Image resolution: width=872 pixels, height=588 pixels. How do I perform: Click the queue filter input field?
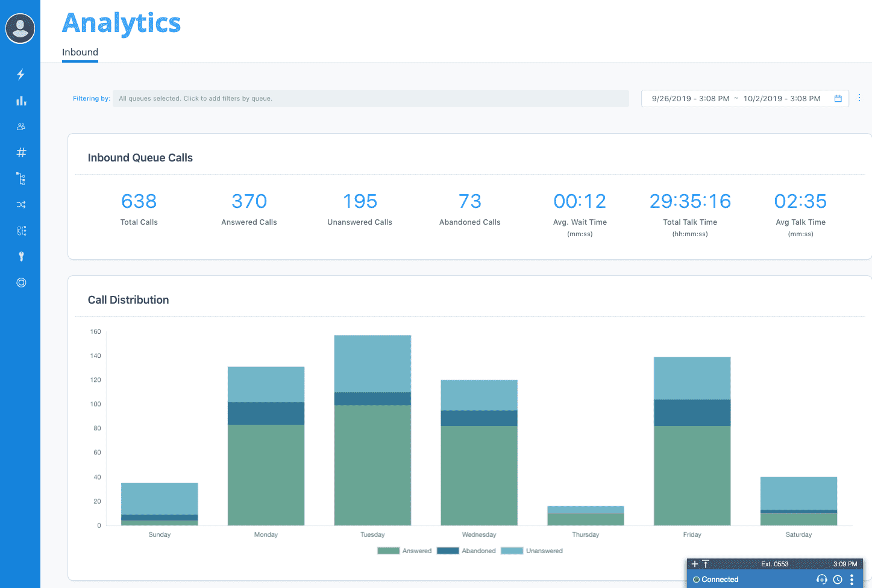[370, 99]
